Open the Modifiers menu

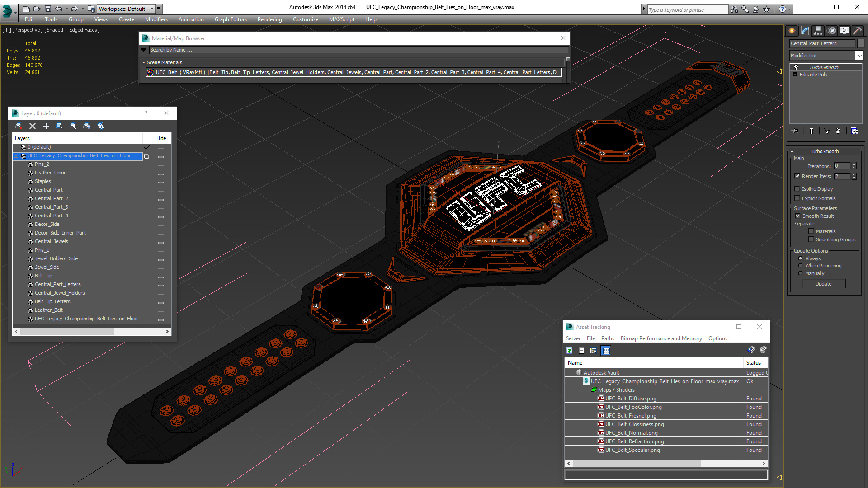click(x=156, y=19)
